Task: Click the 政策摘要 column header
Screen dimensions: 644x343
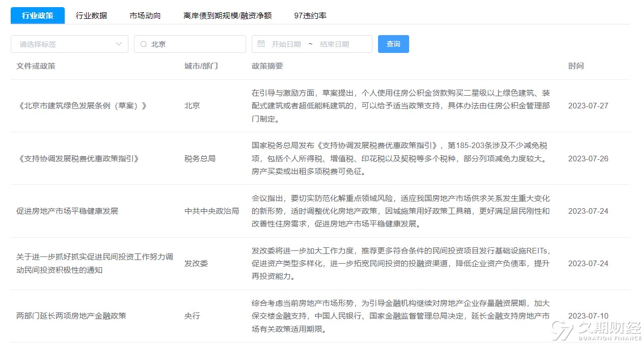Action: (267, 66)
